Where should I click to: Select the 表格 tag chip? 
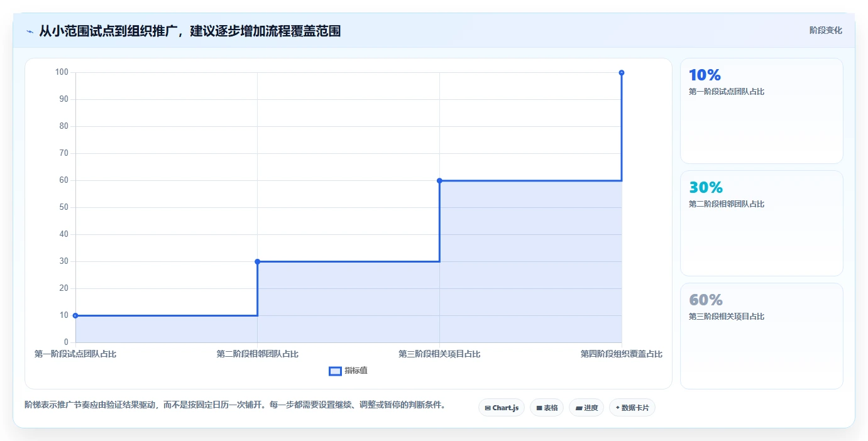click(x=547, y=408)
